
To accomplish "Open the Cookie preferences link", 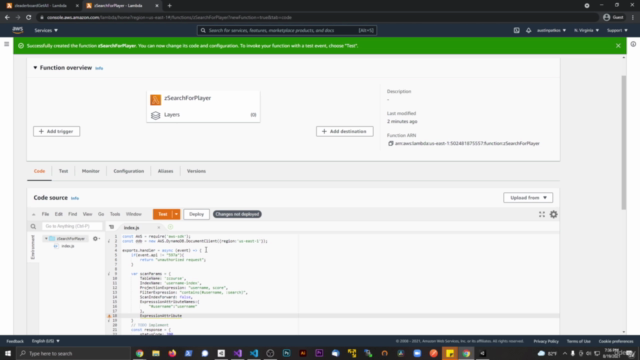I will (616, 341).
